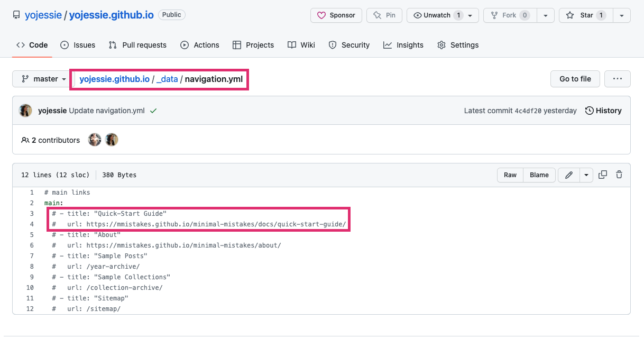Screen dimensions: 644x347
Task: Open the yojessie owner link
Action: [43, 15]
